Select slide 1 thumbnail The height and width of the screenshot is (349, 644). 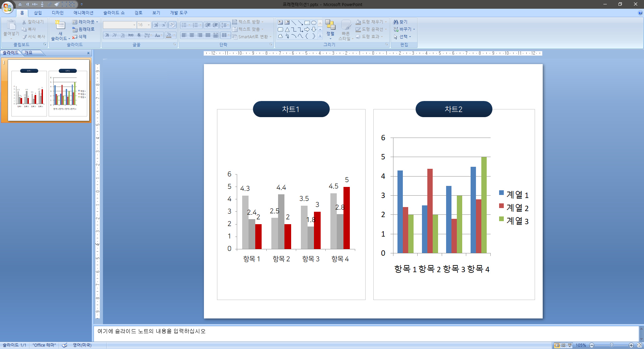pos(49,90)
